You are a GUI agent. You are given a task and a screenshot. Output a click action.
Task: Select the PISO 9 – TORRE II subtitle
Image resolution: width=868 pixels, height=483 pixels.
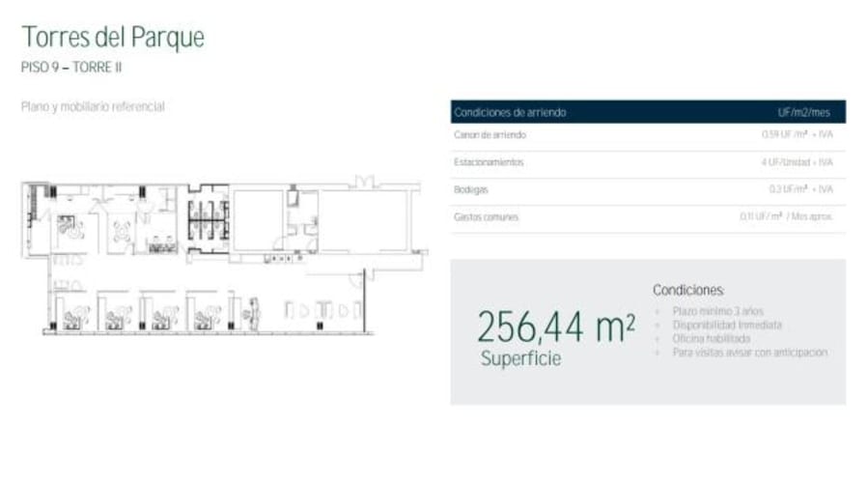point(71,68)
